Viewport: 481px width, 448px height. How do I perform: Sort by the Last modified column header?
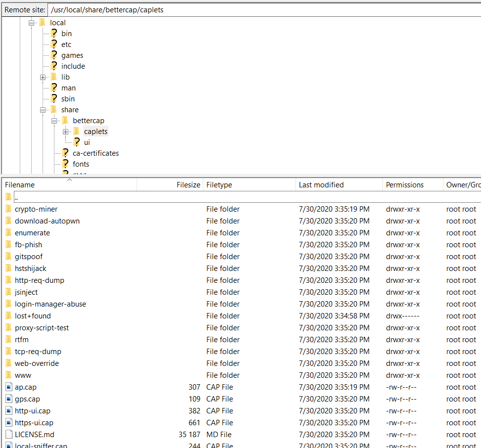(339, 185)
